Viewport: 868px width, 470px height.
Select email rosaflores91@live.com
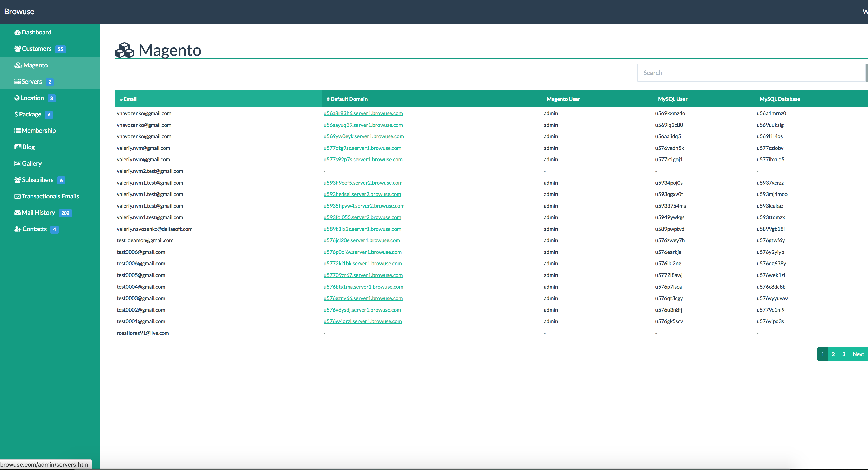point(143,333)
